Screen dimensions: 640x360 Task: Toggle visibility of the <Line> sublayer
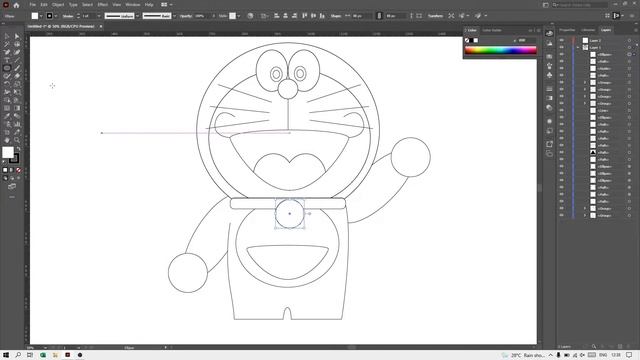pos(562,110)
